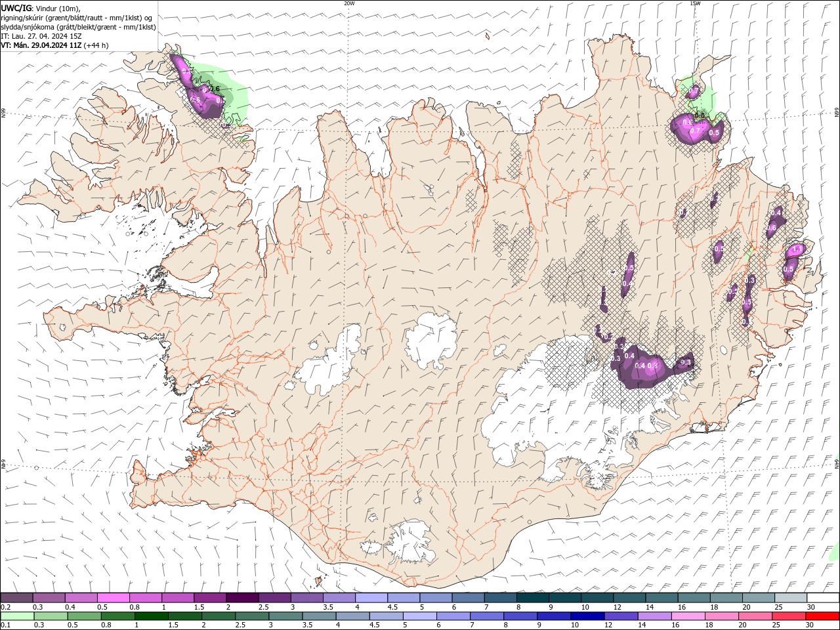
Task: Select the medium purple 3 snow legend swatch
Action: (307, 598)
